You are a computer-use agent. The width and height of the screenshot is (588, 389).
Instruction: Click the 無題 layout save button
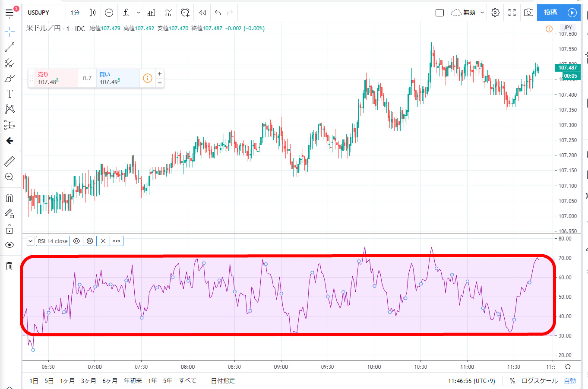(x=463, y=13)
